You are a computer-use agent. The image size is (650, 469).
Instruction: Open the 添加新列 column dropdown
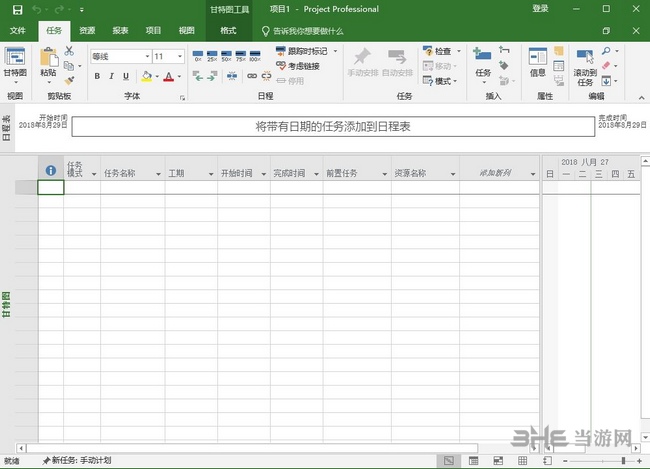pyautogui.click(x=533, y=174)
